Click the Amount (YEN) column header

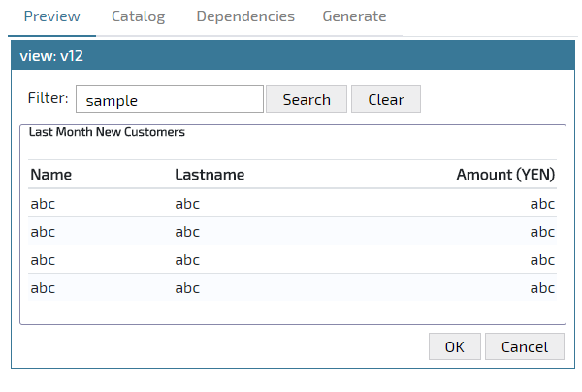tap(505, 175)
